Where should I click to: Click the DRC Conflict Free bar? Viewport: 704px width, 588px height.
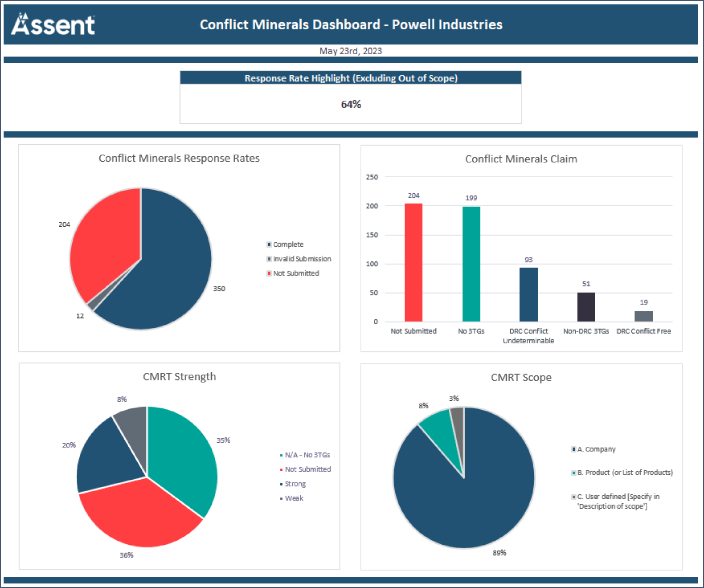(643, 316)
